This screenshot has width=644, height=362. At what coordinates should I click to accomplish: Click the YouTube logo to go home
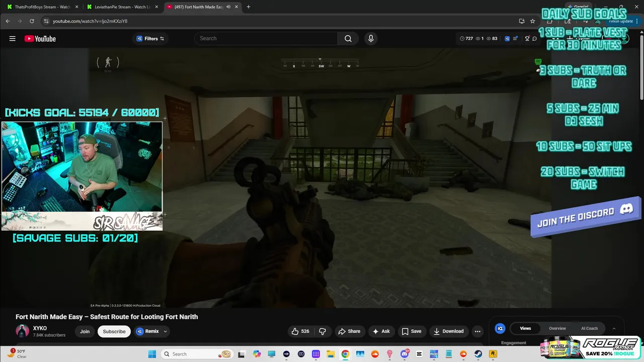[40, 39]
